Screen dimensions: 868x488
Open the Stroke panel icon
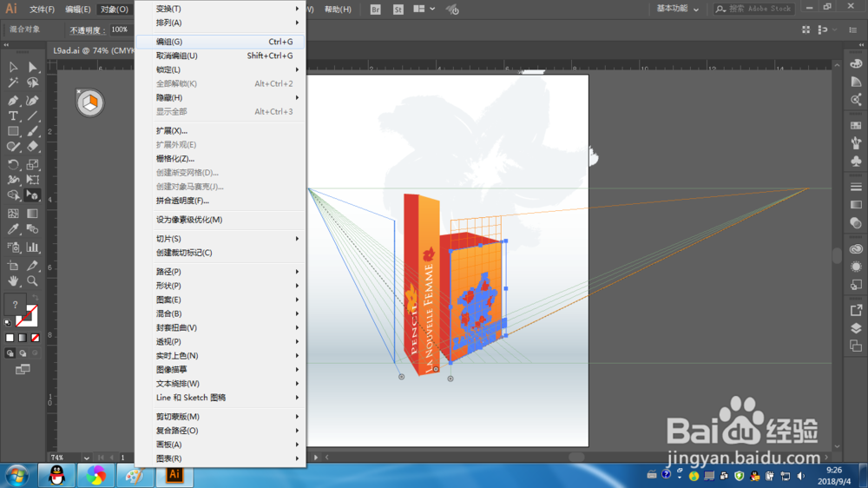click(x=856, y=188)
